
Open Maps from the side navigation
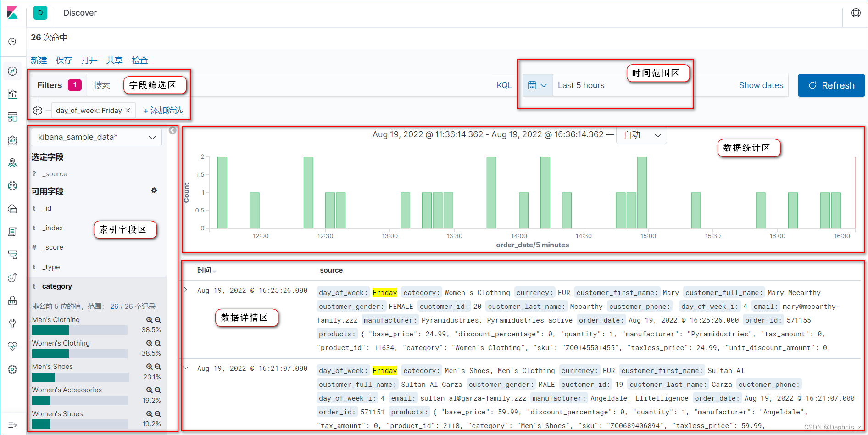[x=12, y=163]
